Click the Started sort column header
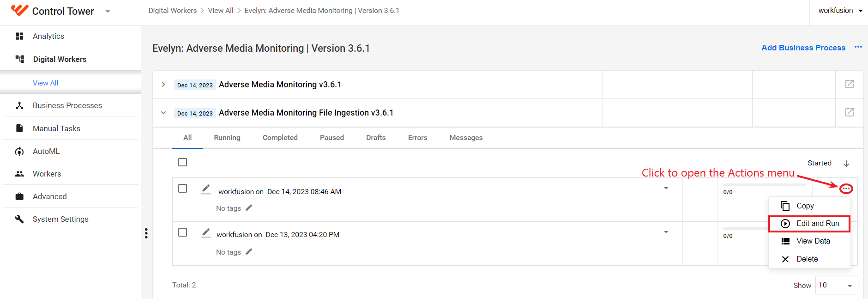Screen dimensions: 868x299 point(820,163)
